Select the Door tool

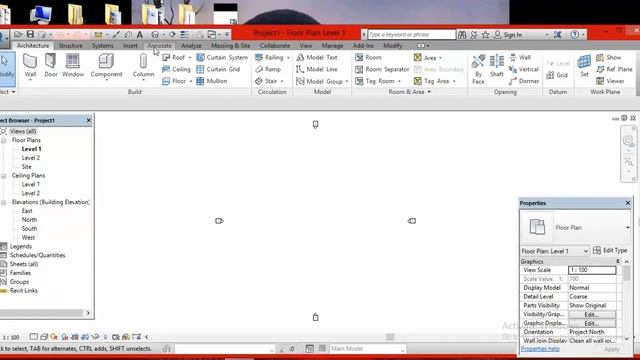point(51,66)
